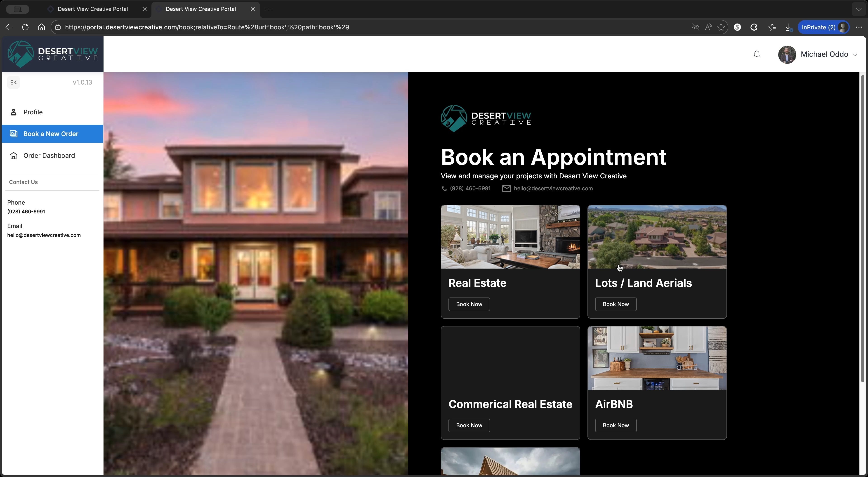The width and height of the screenshot is (868, 477).
Task: Click the main phone number (928) 460-6991
Action: (470, 189)
